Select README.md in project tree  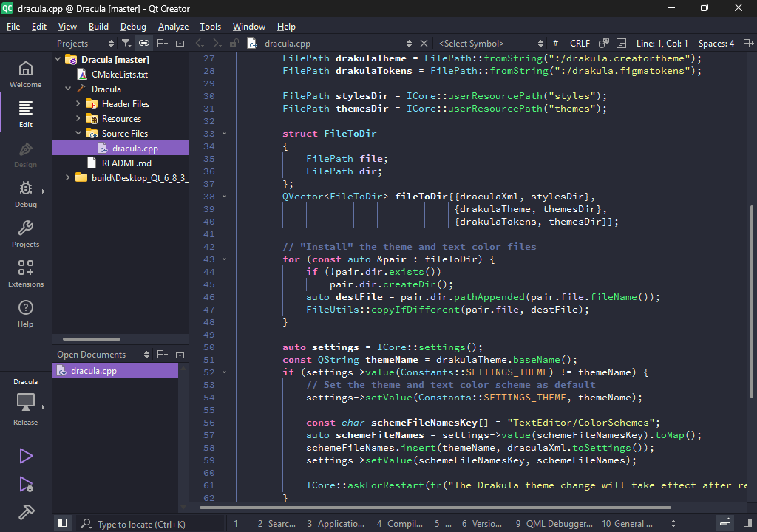coord(126,163)
